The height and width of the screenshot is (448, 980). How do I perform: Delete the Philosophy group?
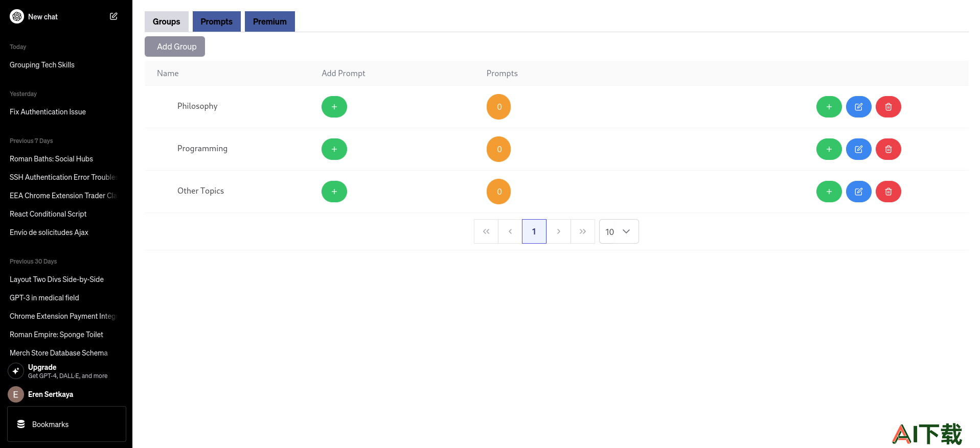[888, 107]
